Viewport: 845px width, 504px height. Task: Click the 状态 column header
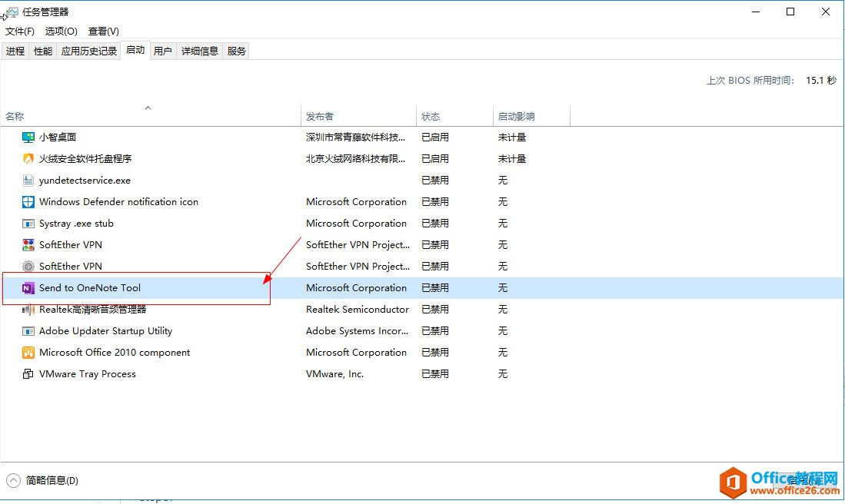coord(431,116)
